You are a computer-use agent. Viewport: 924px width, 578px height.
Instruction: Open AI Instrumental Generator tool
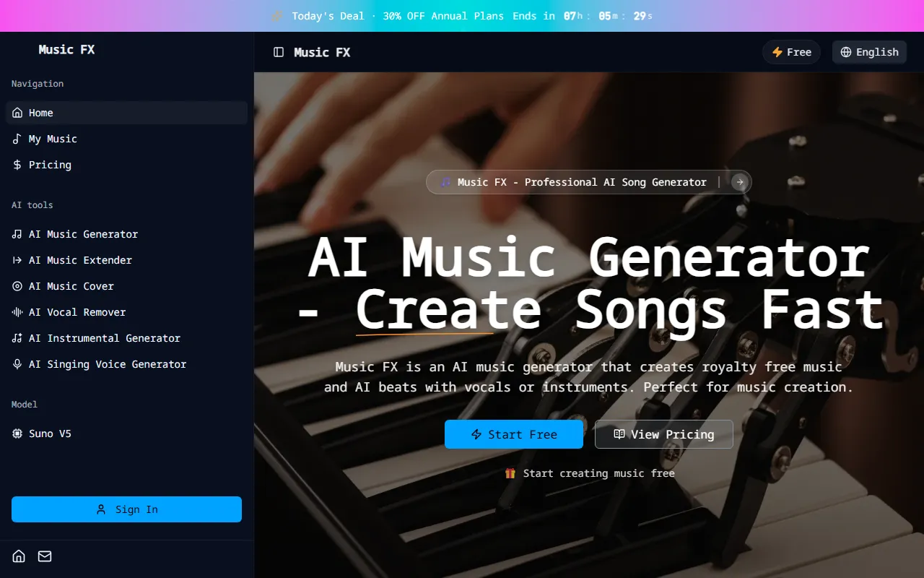point(126,338)
